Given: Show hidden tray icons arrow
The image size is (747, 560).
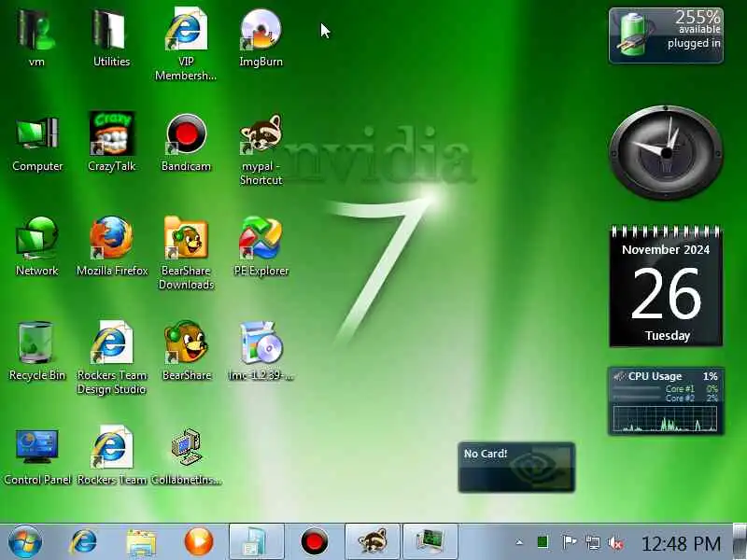Looking at the screenshot, I should [519, 542].
